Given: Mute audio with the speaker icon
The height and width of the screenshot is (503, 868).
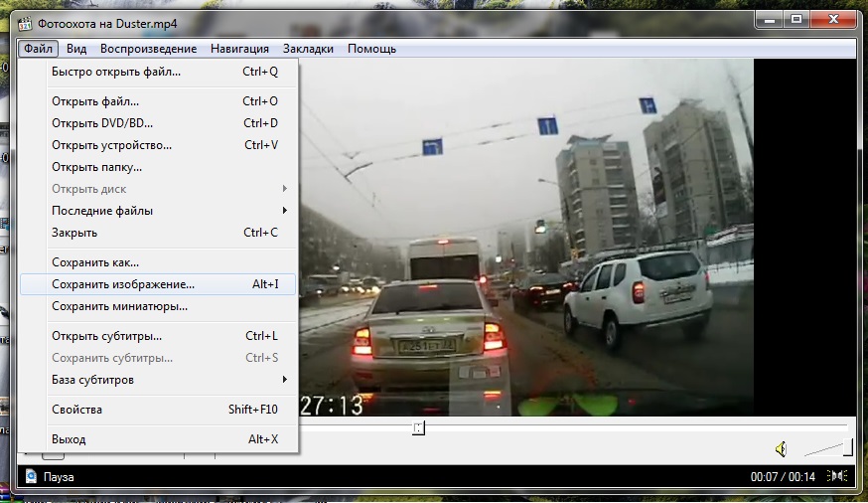Looking at the screenshot, I should (x=782, y=448).
